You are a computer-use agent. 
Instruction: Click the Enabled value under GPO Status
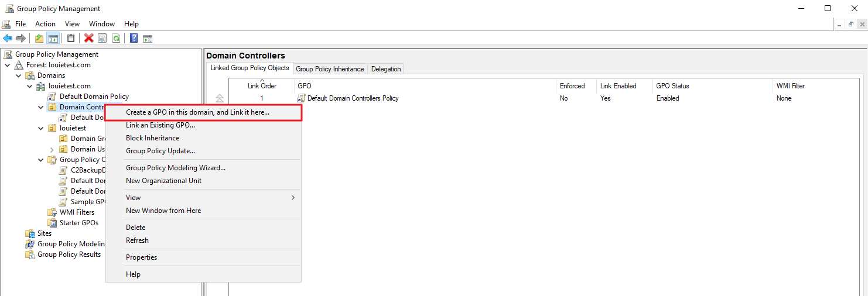point(668,98)
